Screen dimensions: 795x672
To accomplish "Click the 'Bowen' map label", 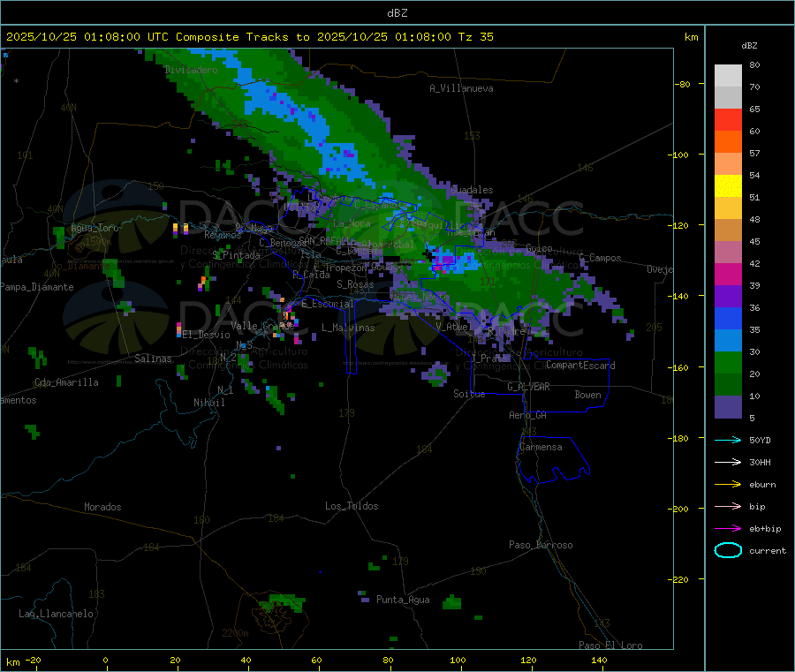I will coord(587,395).
